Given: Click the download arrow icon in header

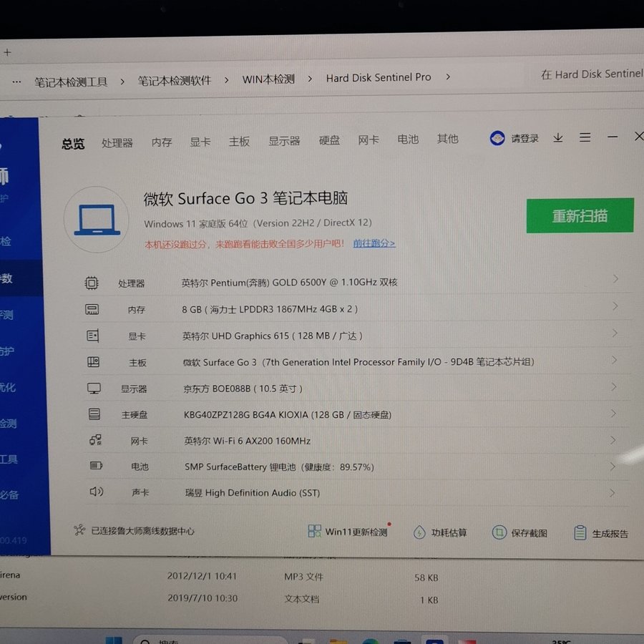Looking at the screenshot, I should click(557, 138).
